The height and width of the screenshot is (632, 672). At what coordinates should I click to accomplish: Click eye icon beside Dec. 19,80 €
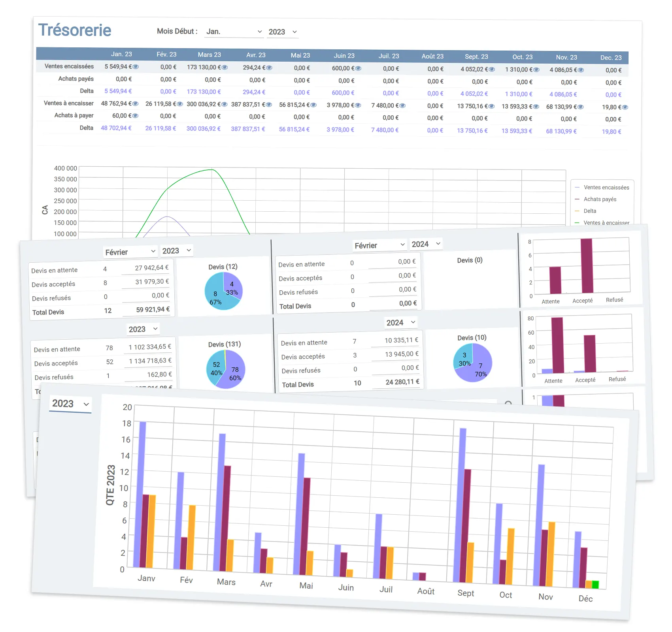point(625,107)
